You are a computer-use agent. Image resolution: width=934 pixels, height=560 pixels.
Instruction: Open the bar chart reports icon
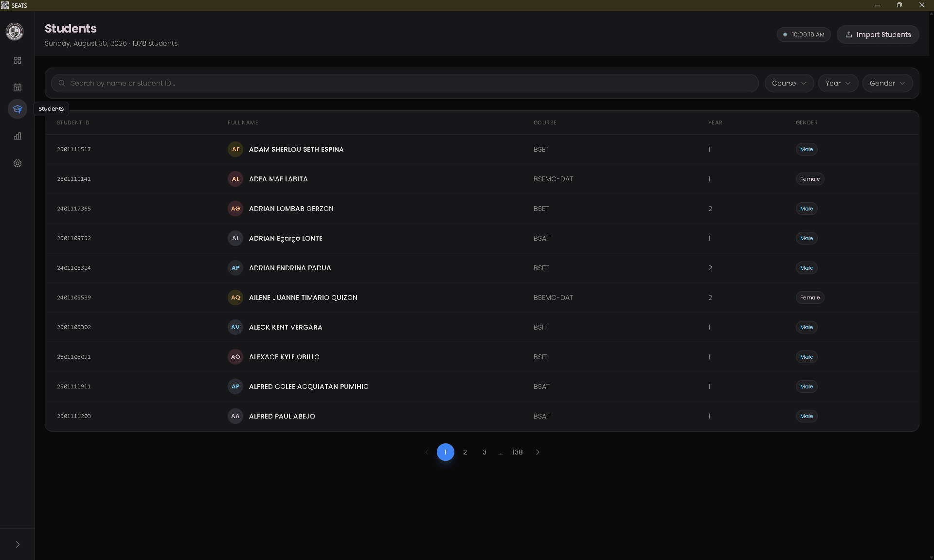tap(18, 136)
